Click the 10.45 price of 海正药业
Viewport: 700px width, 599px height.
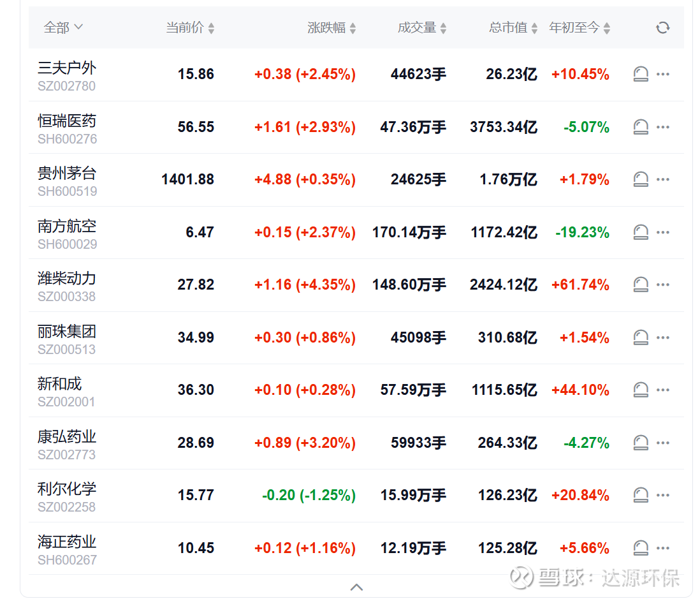[196, 548]
